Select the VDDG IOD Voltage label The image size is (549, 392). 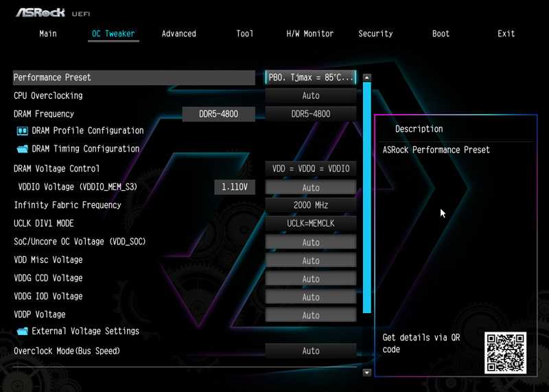48,296
